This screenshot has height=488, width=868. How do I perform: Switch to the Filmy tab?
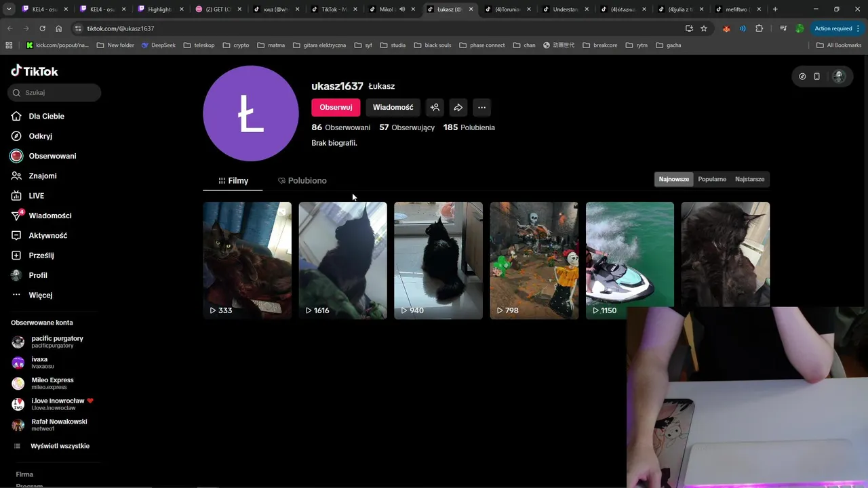(x=233, y=180)
